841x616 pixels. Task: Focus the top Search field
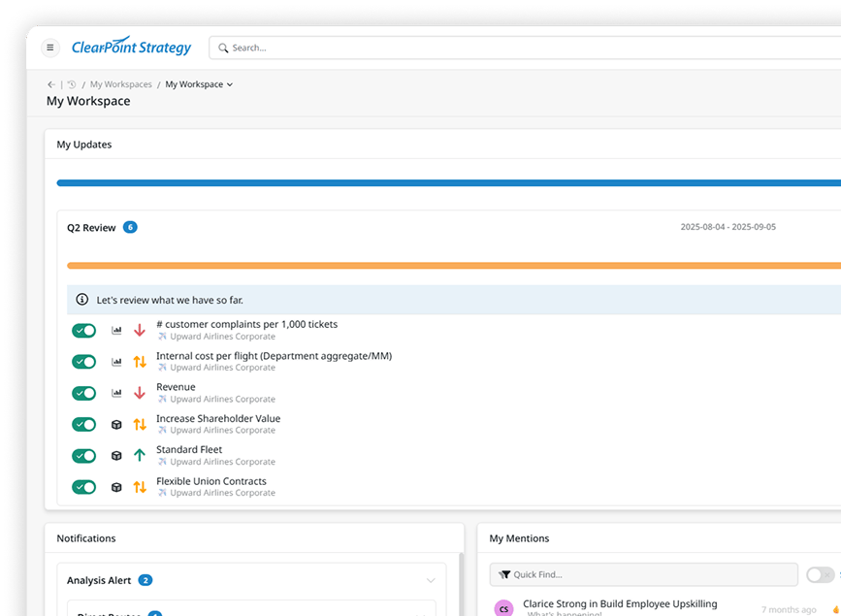(526, 48)
